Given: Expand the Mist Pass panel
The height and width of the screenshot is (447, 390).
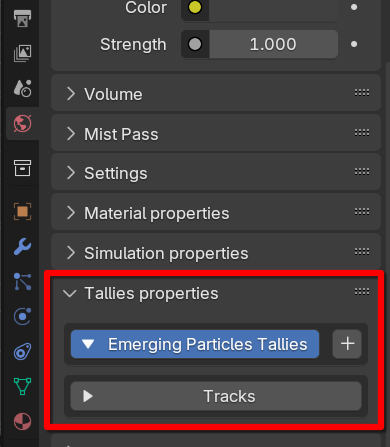Looking at the screenshot, I should (216, 134).
